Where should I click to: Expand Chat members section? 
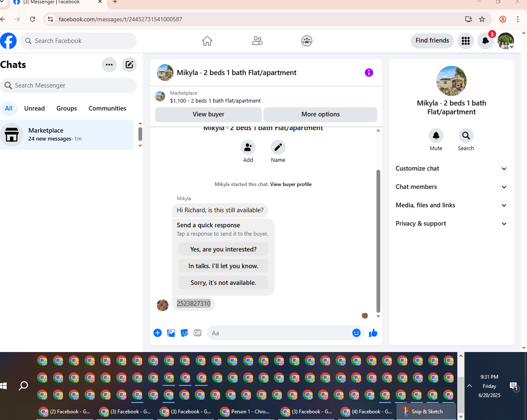pos(452,187)
